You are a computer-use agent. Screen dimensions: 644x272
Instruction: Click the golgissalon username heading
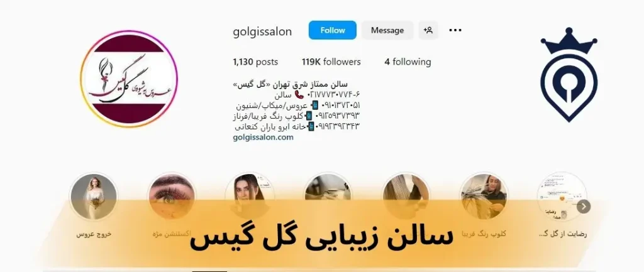(x=262, y=31)
